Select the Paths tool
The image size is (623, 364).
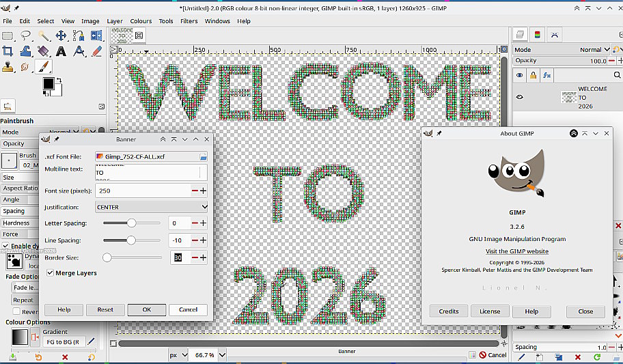point(79,36)
